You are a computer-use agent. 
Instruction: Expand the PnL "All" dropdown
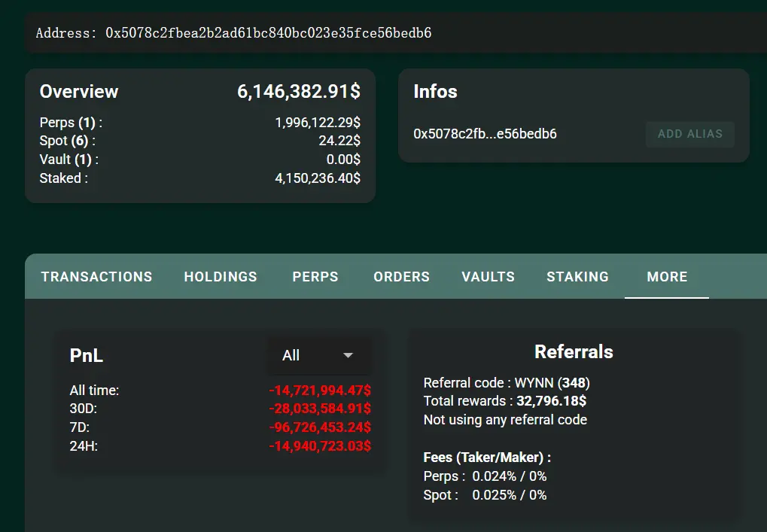click(318, 355)
